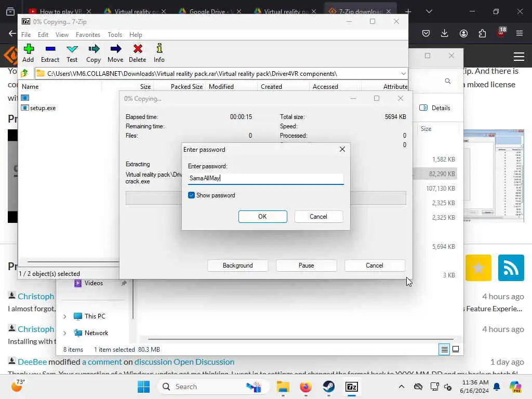Click the RSS feed icon on webpage

coord(511,268)
